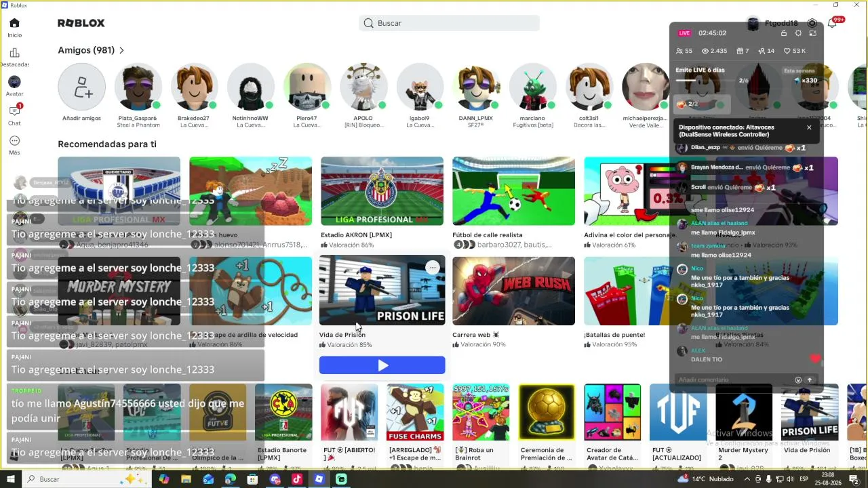The width and height of the screenshot is (868, 488).
Task: Open friend Igaboi9 profile
Action: (419, 87)
